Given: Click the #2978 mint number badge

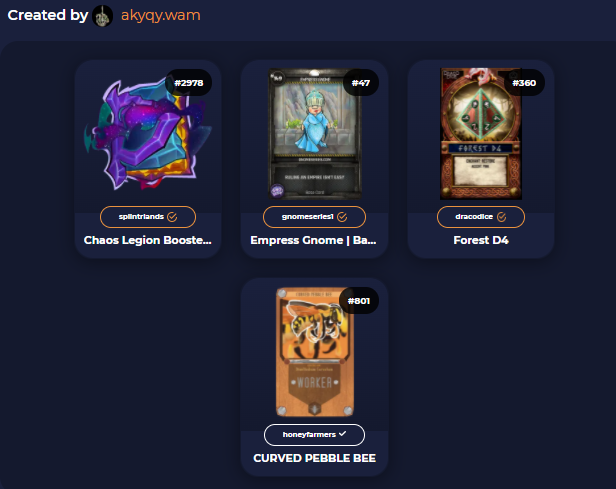Looking at the screenshot, I should pos(189,83).
